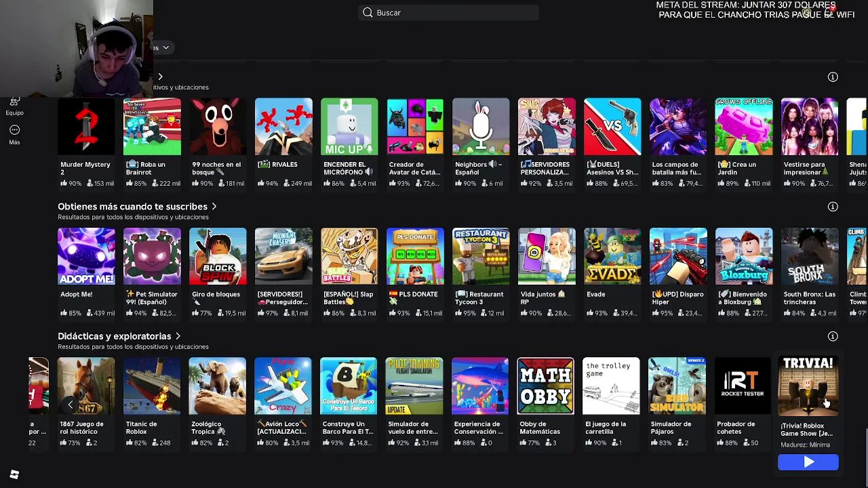The height and width of the screenshot is (488, 868).
Task: Expand Didácticas y exploratorias section
Action: click(178, 336)
